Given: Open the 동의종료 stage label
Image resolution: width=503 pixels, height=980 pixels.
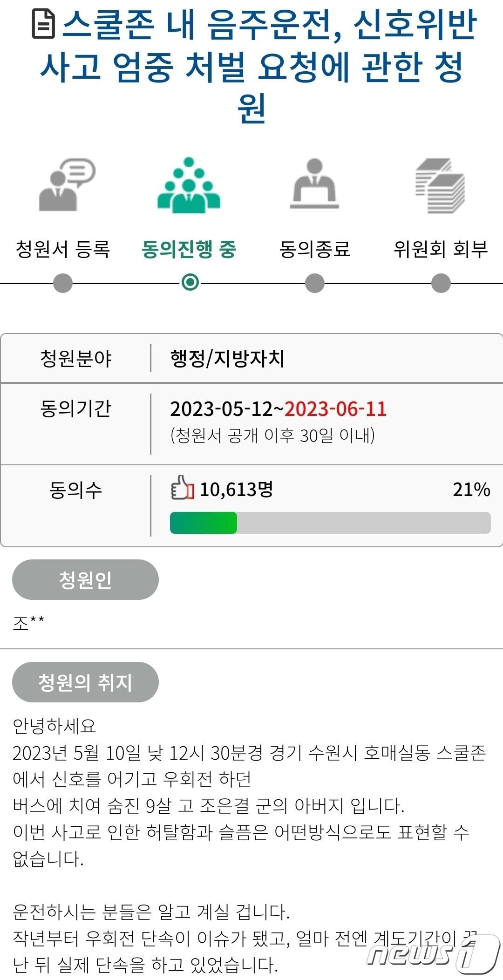Looking at the screenshot, I should click(x=315, y=249).
